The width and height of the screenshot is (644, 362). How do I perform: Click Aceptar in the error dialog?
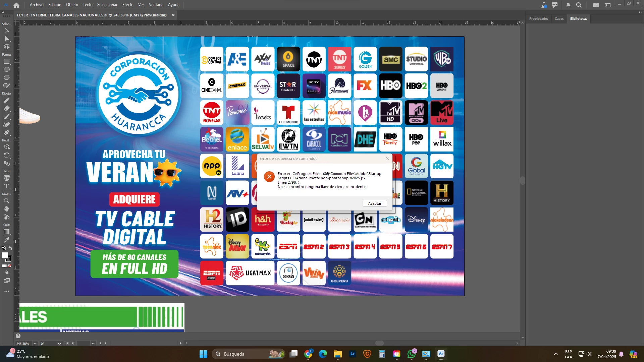(375, 203)
